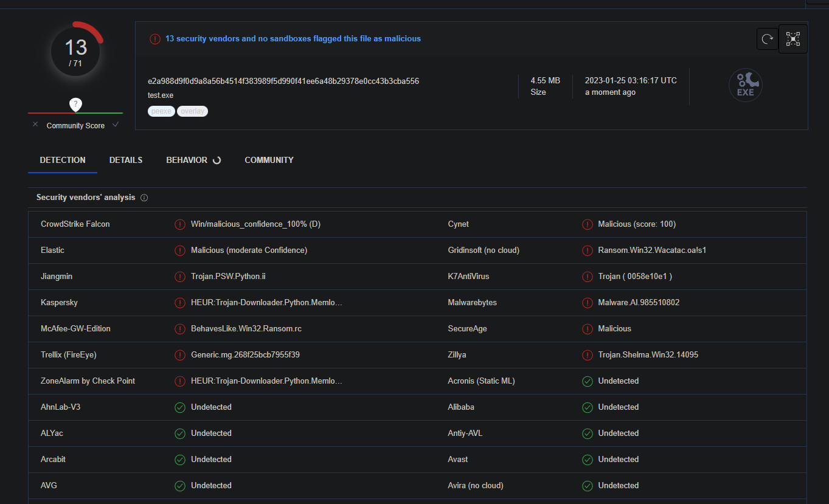This screenshot has height=504, width=829.
Task: Click AhnLab-V3 undetected checkmark icon
Action: click(180, 407)
